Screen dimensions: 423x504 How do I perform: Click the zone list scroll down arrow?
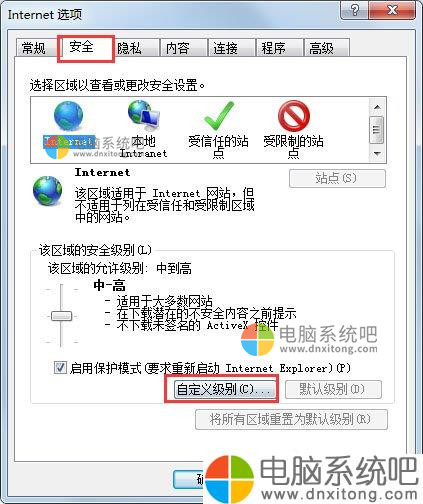(x=377, y=154)
